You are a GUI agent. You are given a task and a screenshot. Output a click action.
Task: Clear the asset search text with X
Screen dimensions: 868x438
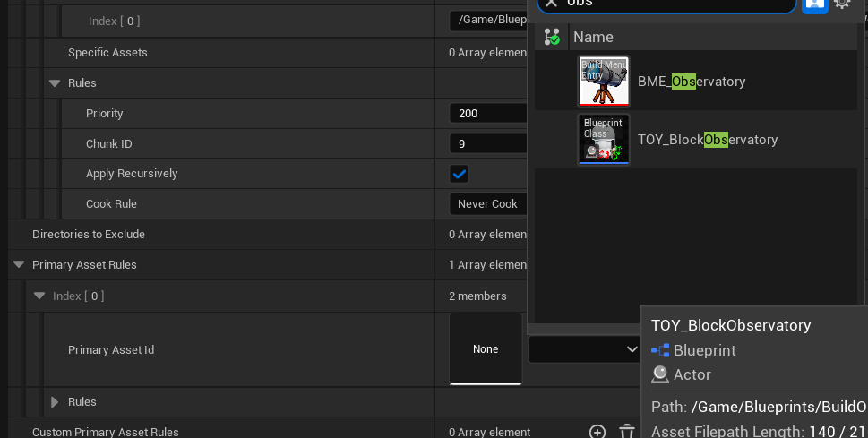(x=552, y=3)
